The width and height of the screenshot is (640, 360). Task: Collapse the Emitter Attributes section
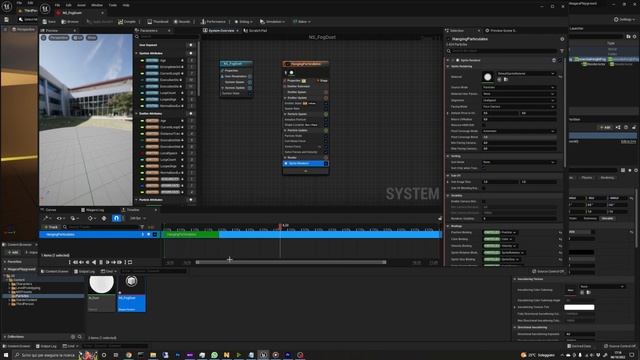137,113
